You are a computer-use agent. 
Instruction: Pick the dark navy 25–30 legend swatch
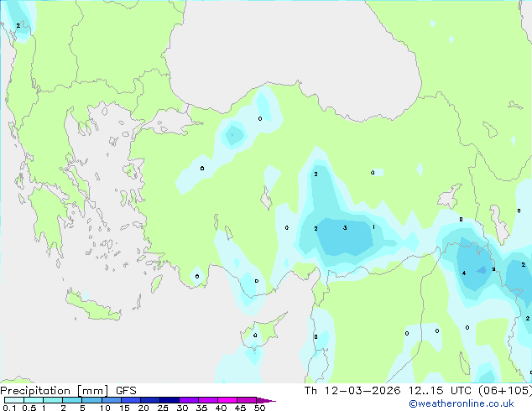coord(170,400)
